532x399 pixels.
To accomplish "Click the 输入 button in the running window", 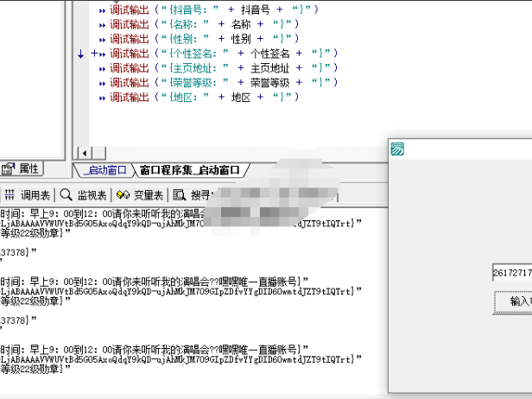I will (x=513, y=301).
